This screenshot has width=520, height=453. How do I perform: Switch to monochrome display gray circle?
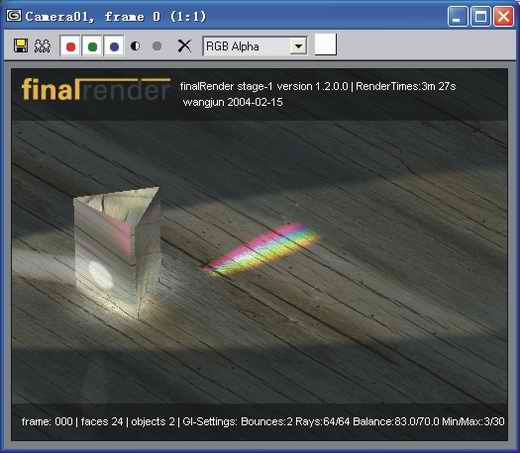157,46
